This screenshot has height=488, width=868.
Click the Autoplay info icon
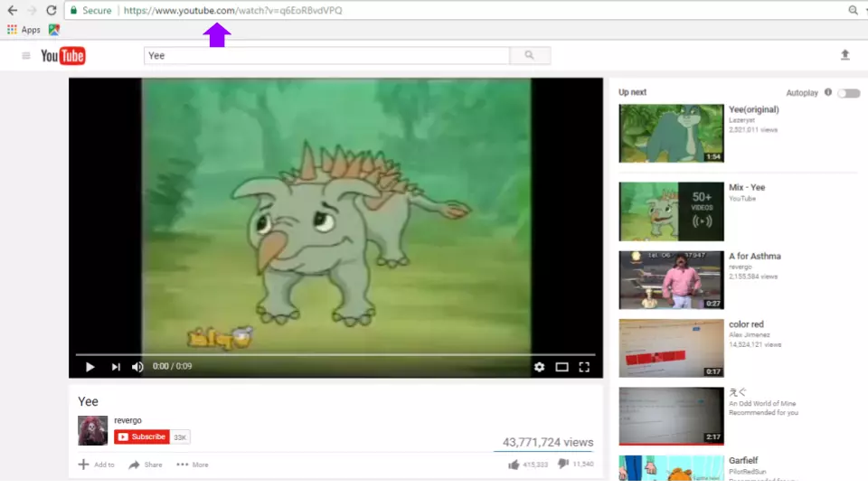[828, 92]
